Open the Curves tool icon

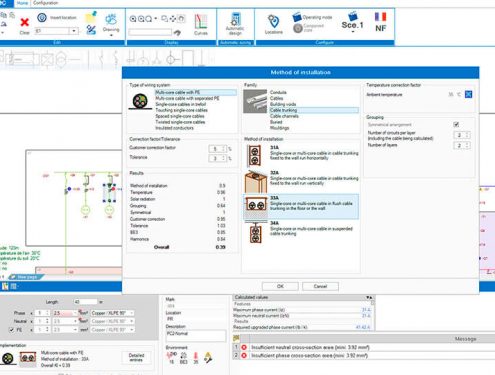click(201, 22)
